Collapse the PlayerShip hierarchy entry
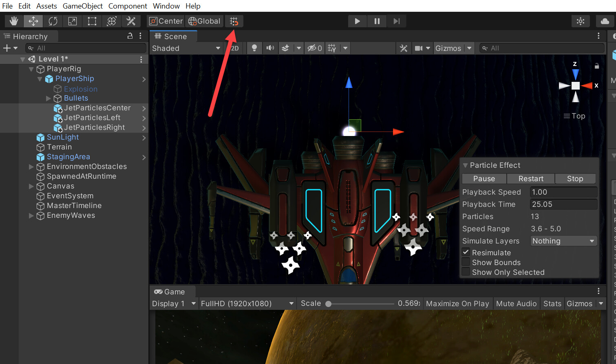616x364 pixels. 40,79
